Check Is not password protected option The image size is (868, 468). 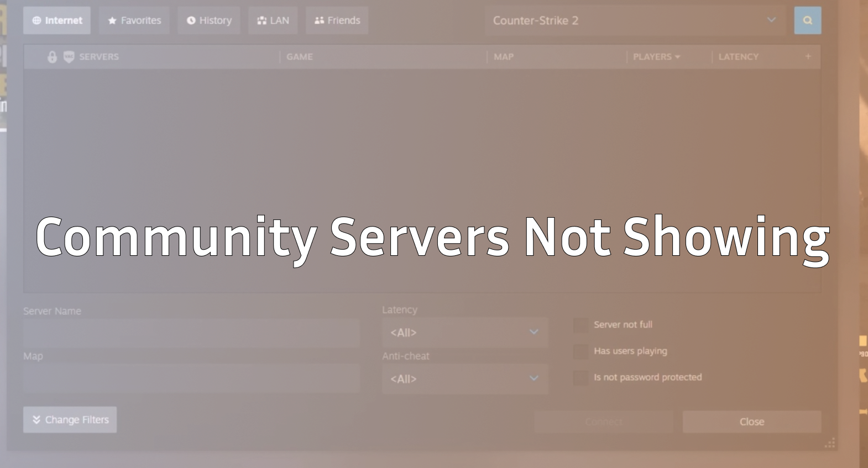tap(581, 377)
